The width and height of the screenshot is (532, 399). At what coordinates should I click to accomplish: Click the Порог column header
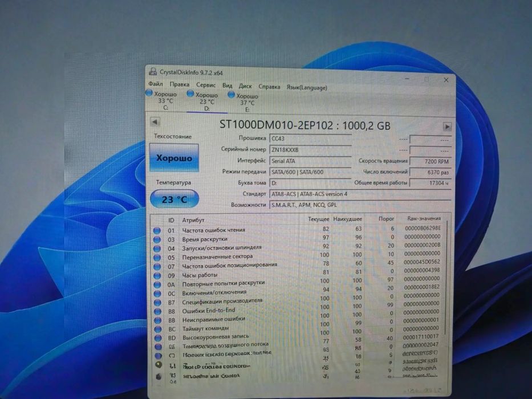pyautogui.click(x=386, y=219)
